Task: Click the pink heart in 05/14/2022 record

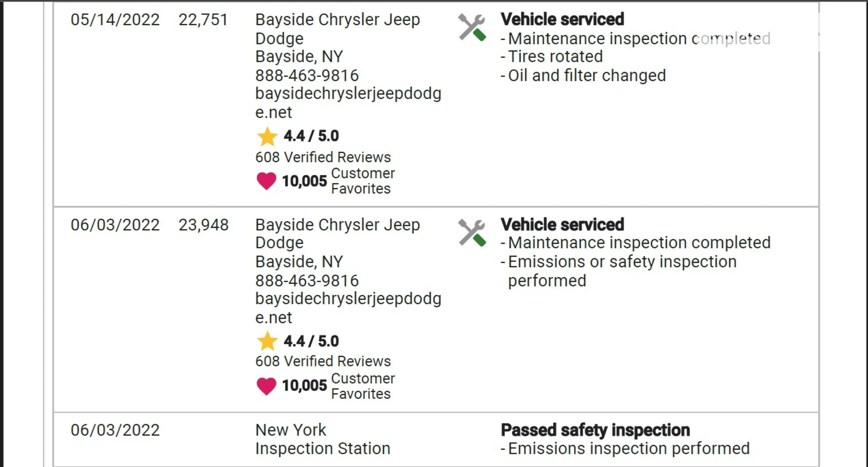Action: click(x=266, y=181)
